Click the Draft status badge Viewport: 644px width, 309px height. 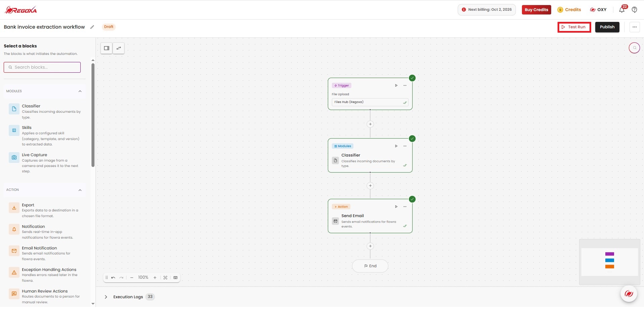click(x=109, y=27)
